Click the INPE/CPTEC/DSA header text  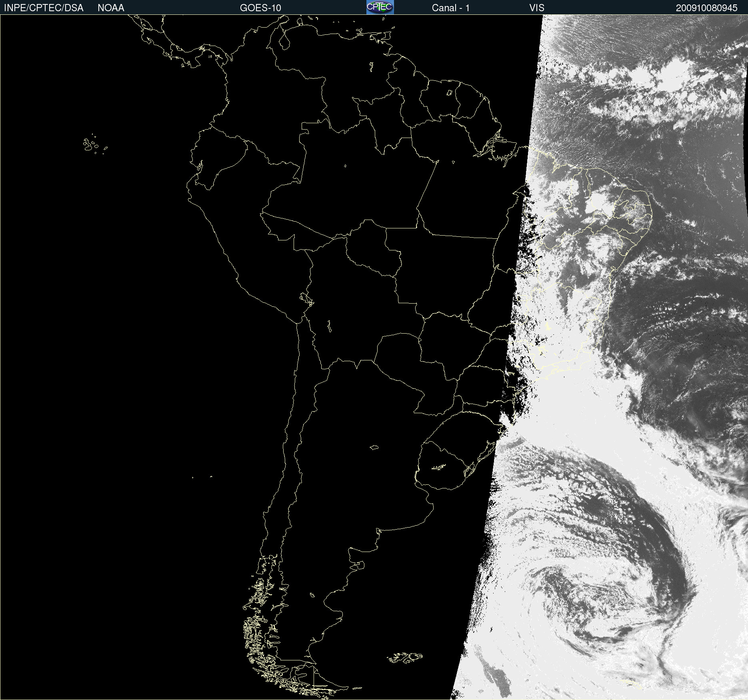[44, 8]
